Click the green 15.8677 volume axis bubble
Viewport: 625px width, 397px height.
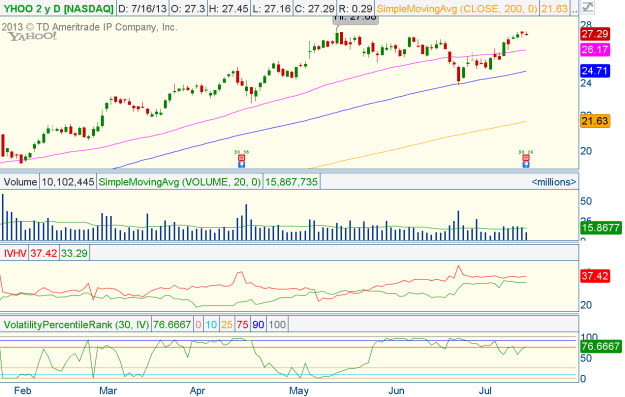[x=601, y=228]
